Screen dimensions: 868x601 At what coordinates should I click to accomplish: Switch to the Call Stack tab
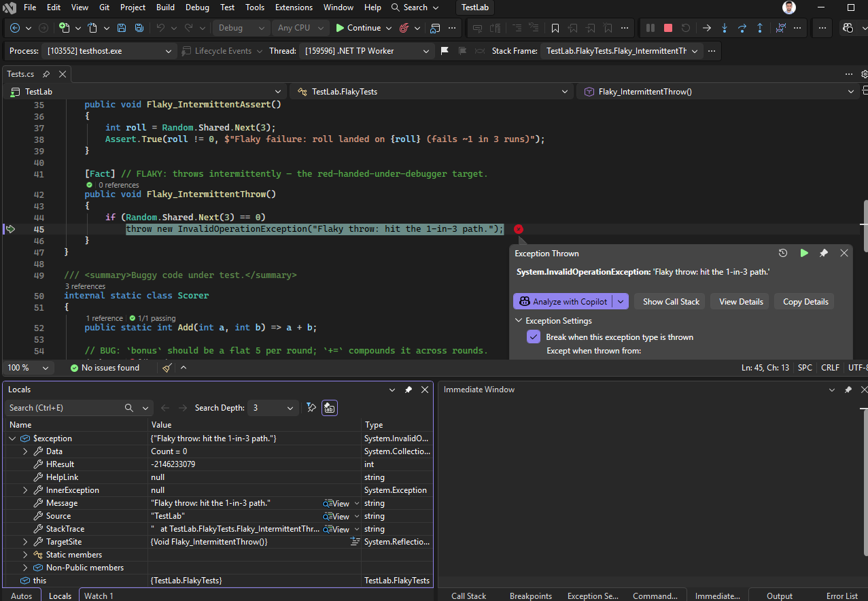pos(468,596)
